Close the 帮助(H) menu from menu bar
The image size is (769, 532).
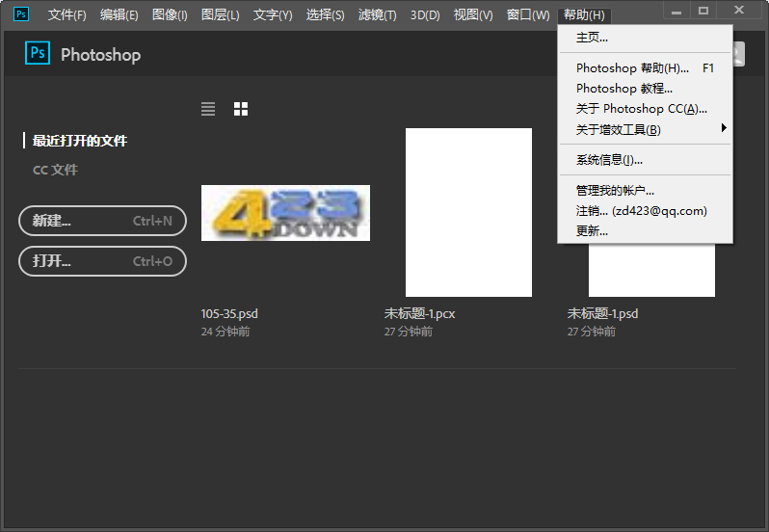584,15
